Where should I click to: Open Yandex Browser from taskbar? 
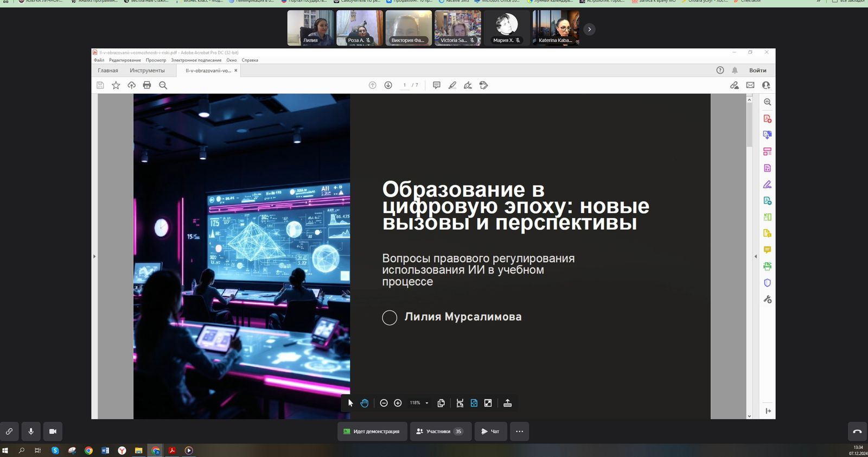[122, 450]
